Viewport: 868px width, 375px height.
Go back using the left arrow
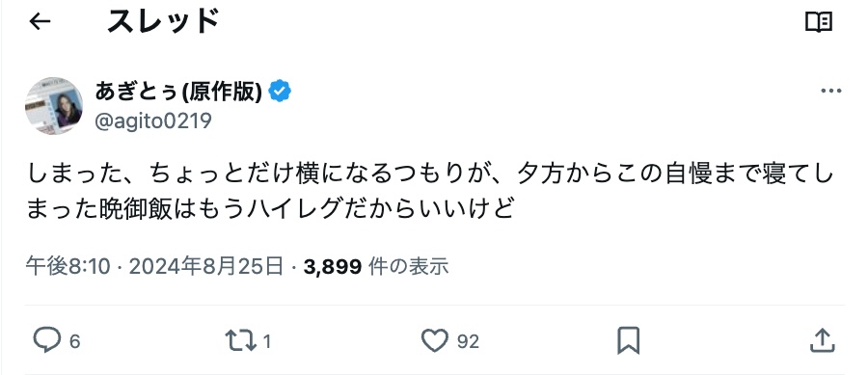pyautogui.click(x=40, y=21)
